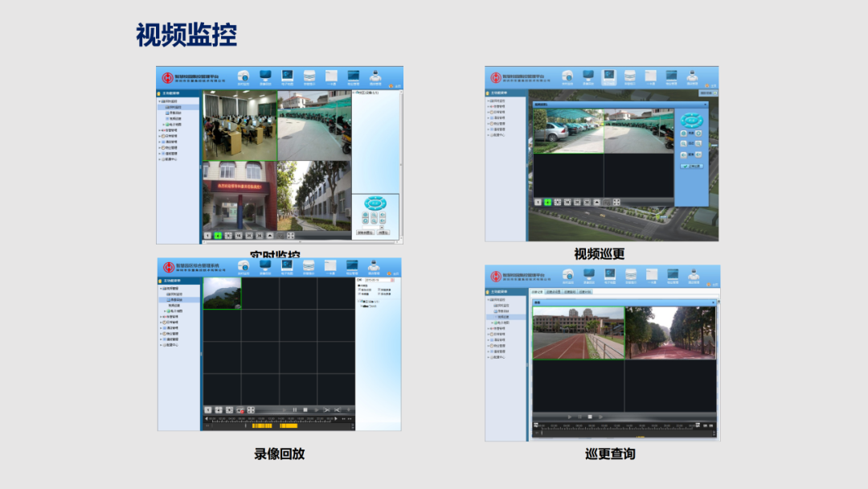Click upward arrow button in 实时监控 bottom bar

coord(270,236)
